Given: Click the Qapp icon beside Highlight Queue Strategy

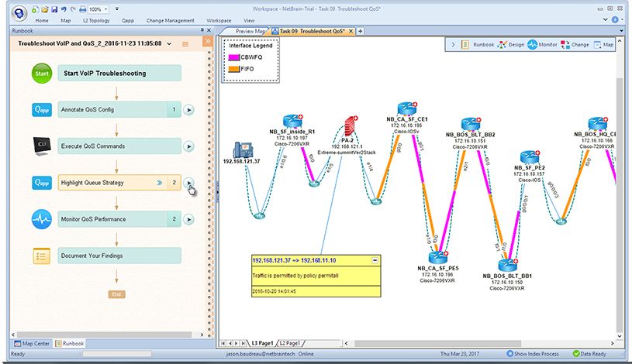Looking at the screenshot, I should 42,183.
